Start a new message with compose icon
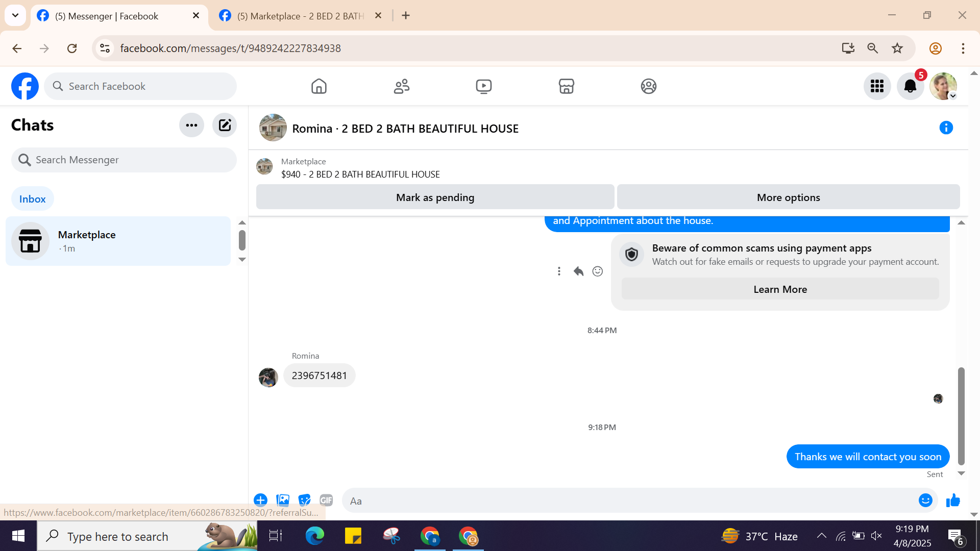This screenshot has height=551, width=980. click(x=225, y=126)
